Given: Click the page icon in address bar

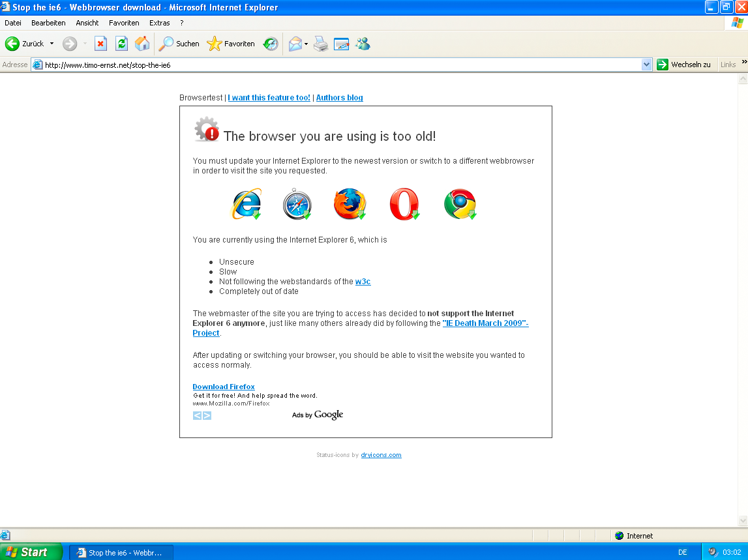Looking at the screenshot, I should pos(37,65).
